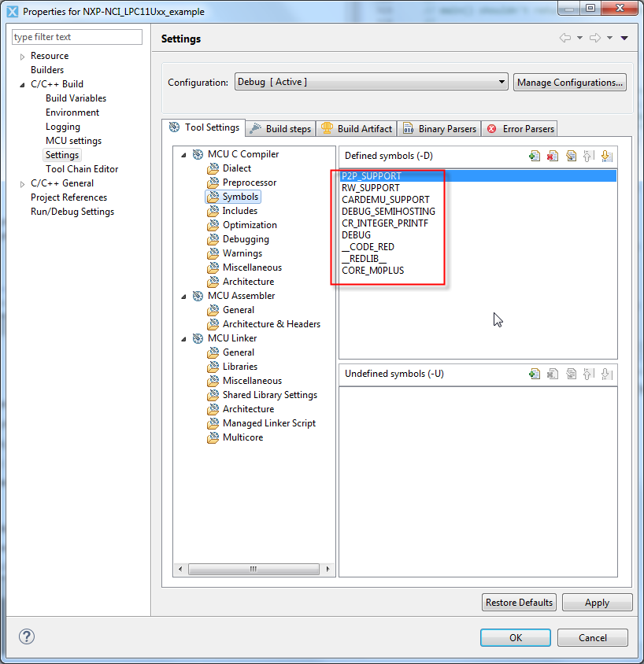Collapse the MCU Linker node
This screenshot has width=644, height=664.
[183, 339]
